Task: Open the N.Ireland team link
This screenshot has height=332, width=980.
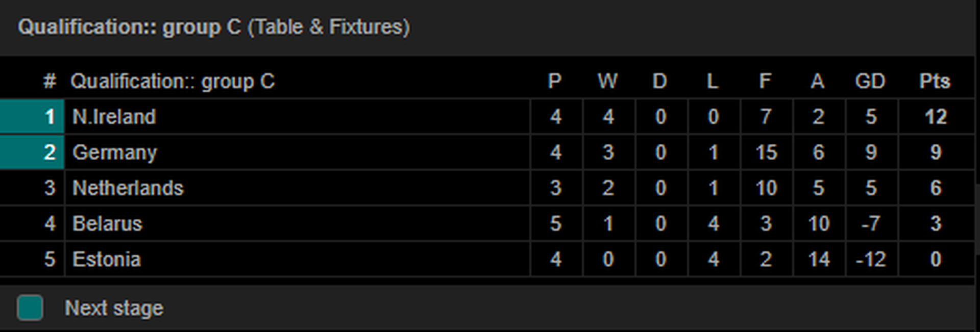Action: point(114,117)
